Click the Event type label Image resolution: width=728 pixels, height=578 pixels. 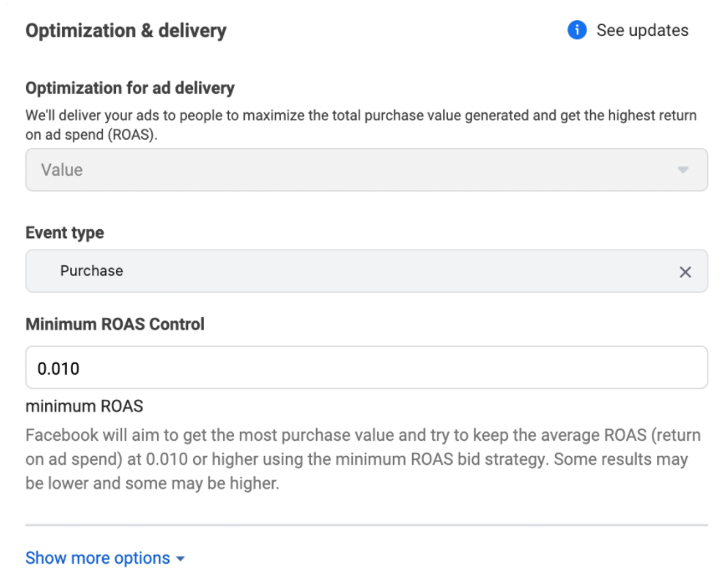click(x=64, y=233)
